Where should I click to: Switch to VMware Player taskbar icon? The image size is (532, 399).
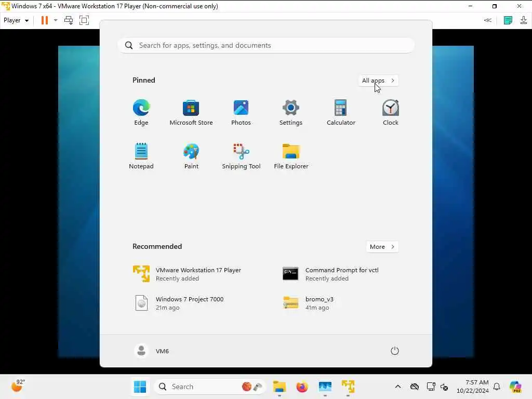[x=348, y=387]
